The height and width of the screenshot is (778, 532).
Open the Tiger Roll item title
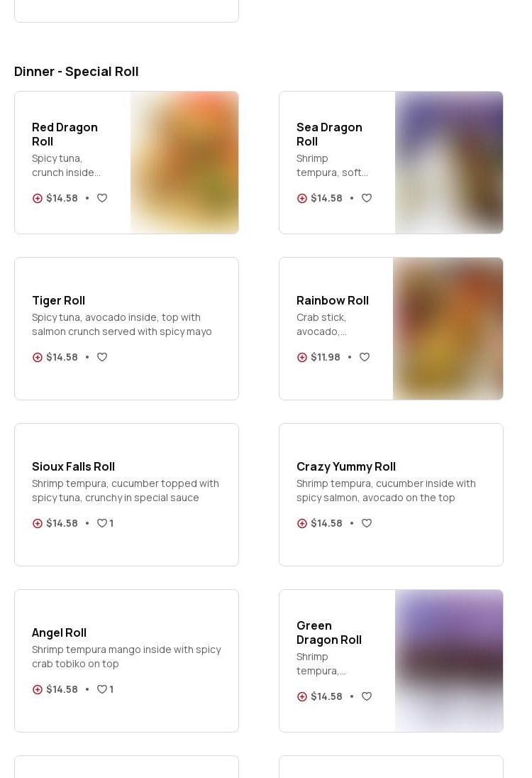tap(58, 300)
